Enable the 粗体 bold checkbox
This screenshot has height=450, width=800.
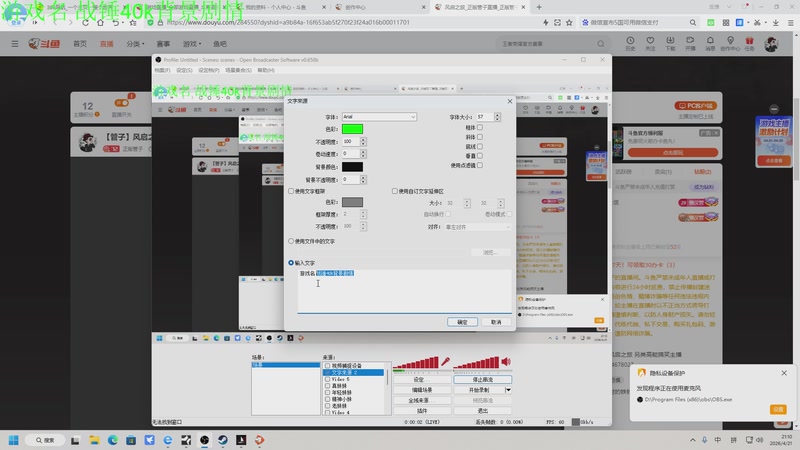pos(480,128)
